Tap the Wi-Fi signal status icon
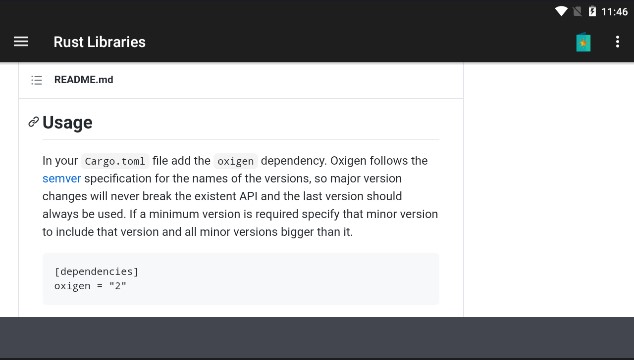This screenshot has width=634, height=360. [561, 11]
